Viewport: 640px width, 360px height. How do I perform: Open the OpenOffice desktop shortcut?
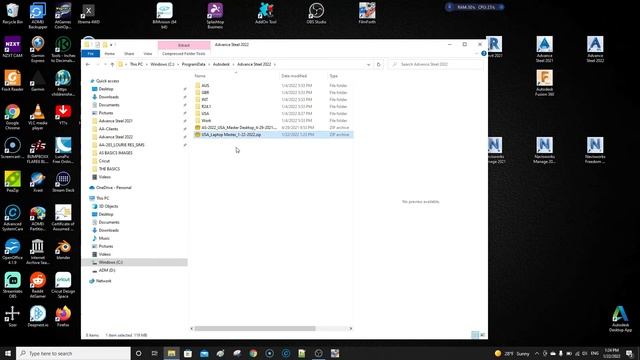[x=12, y=251]
